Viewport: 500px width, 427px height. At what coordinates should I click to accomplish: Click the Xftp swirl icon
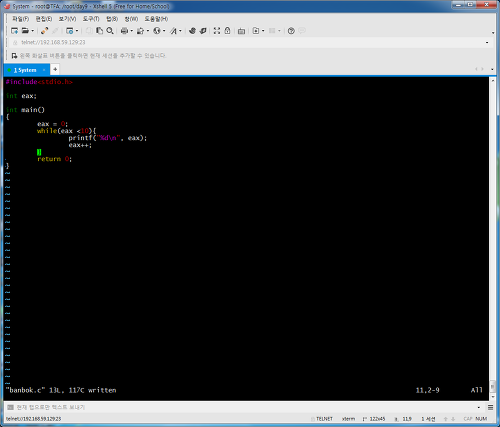(x=192, y=31)
